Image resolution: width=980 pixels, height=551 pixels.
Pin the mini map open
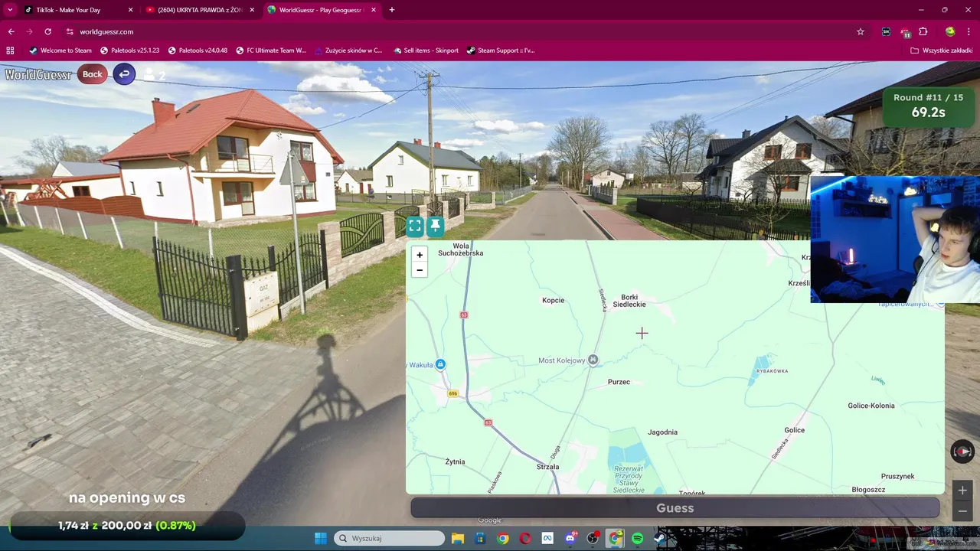point(435,226)
